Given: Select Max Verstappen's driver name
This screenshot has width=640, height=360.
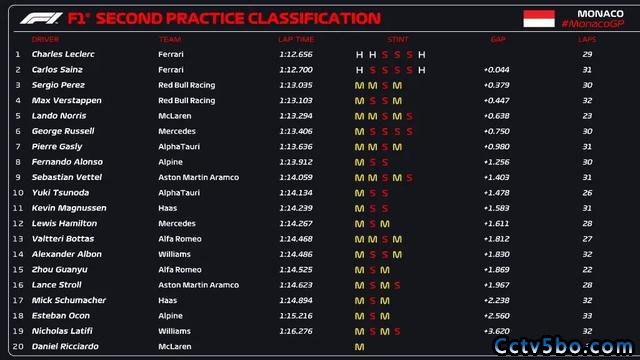Looking at the screenshot, I should pyautogui.click(x=67, y=100).
